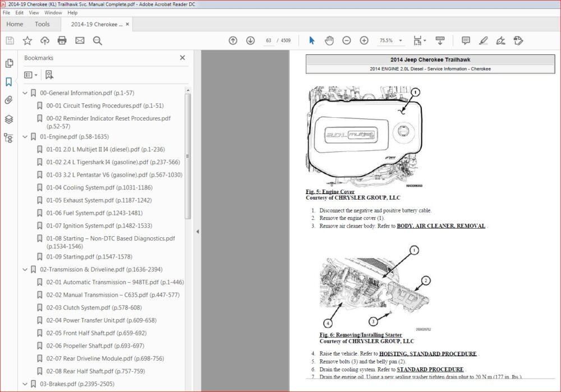This screenshot has width=561, height=392.
Task: Switch to the Tools tab
Action: 42,24
